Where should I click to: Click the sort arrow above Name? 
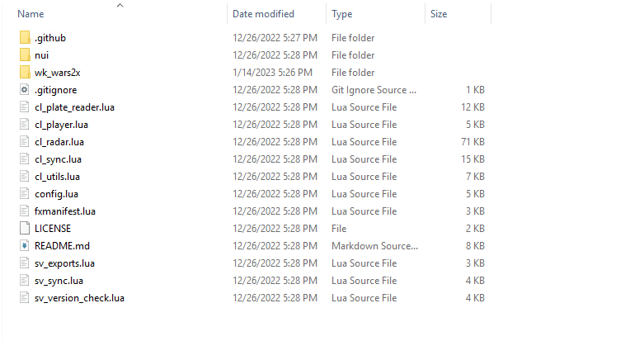click(x=120, y=5)
